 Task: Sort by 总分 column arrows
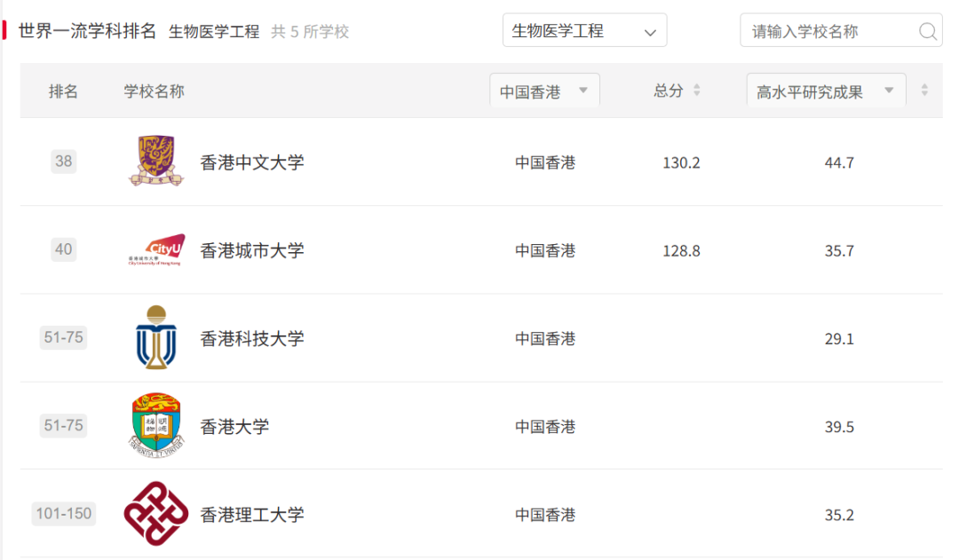coord(697,91)
